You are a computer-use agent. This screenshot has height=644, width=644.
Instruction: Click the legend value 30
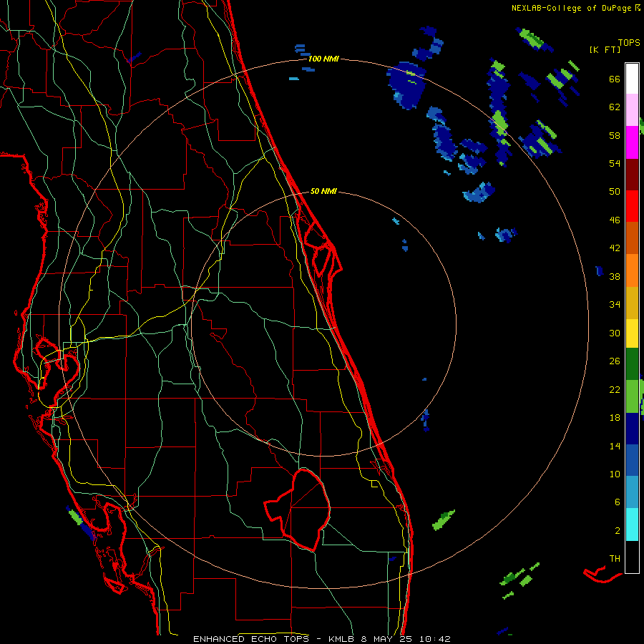(x=615, y=333)
